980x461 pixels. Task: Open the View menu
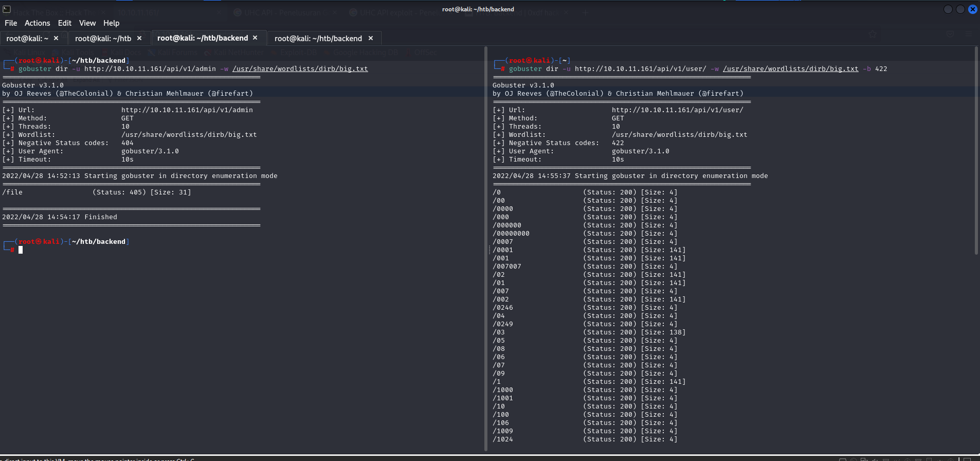[87, 23]
